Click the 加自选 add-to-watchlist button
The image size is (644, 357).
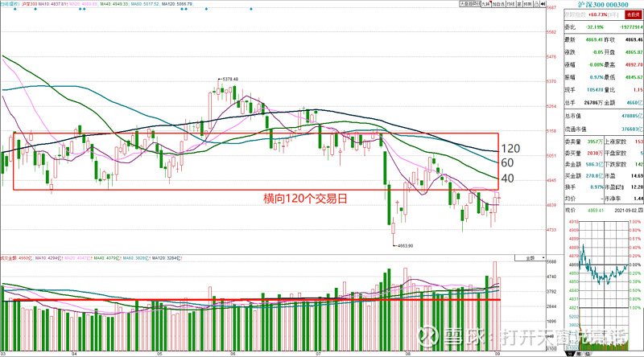click(x=498, y=4)
